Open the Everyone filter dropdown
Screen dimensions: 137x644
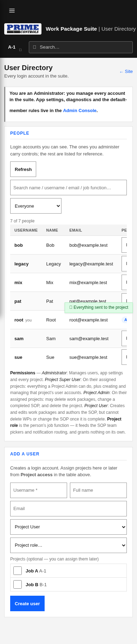[x=36, y=206]
